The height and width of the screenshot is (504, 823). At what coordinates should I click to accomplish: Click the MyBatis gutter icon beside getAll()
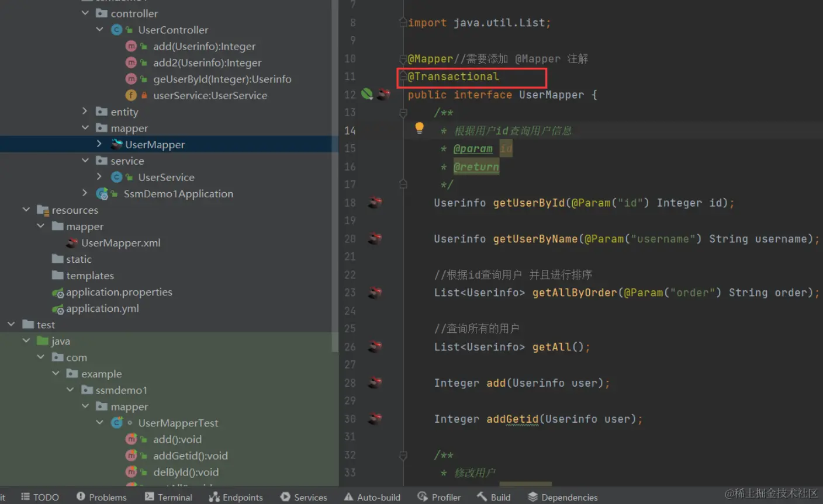pyautogui.click(x=375, y=347)
